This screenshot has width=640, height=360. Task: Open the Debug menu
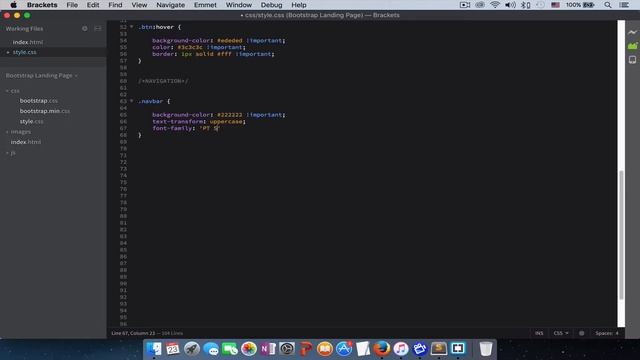[271, 5]
